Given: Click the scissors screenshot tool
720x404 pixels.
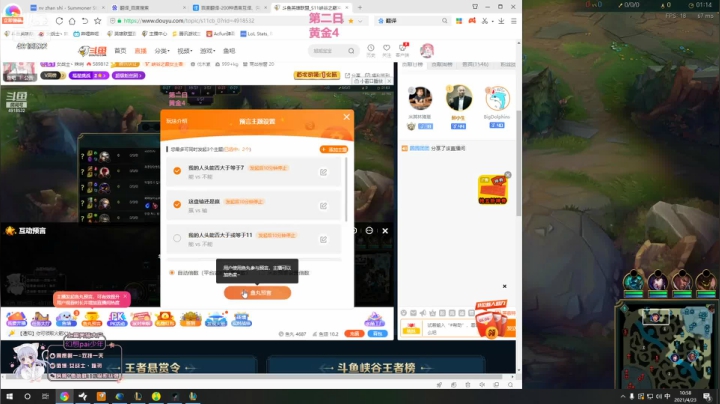Looking at the screenshot, I should click(484, 21).
